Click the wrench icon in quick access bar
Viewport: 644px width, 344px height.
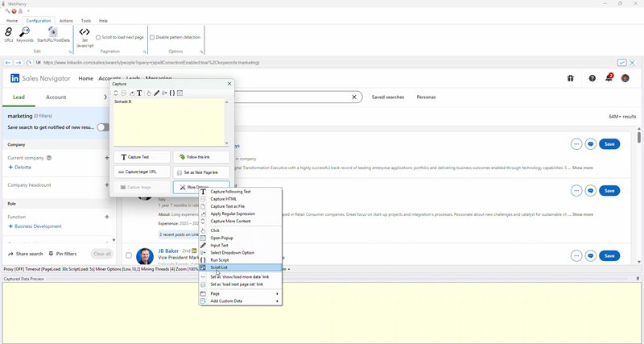(7, 11)
